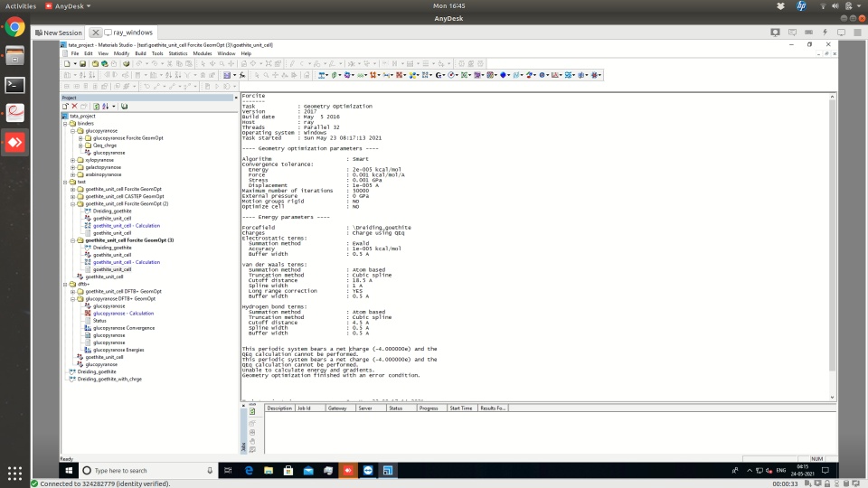This screenshot has height=488, width=868.
Task: Open the Edit menu
Action: 88,53
